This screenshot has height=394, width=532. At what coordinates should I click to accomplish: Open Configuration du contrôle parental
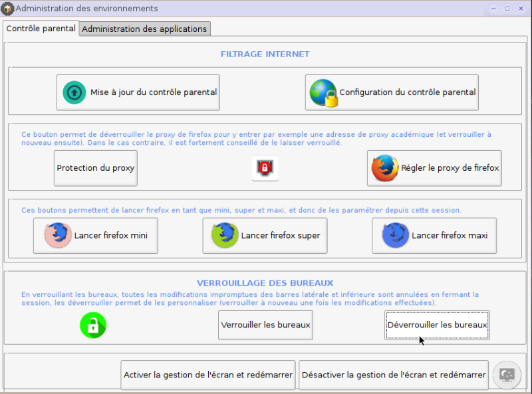coord(392,92)
